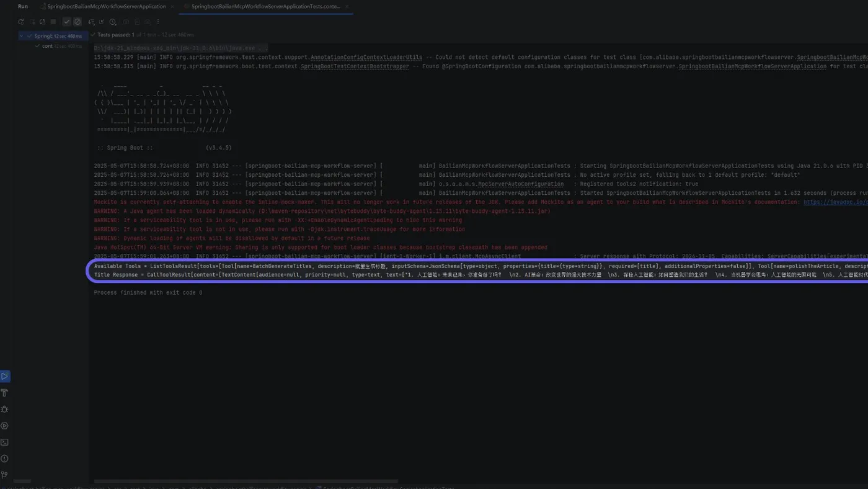The height and width of the screenshot is (489, 868).
Task: Select the SpringI test class row
Action: 53,36
